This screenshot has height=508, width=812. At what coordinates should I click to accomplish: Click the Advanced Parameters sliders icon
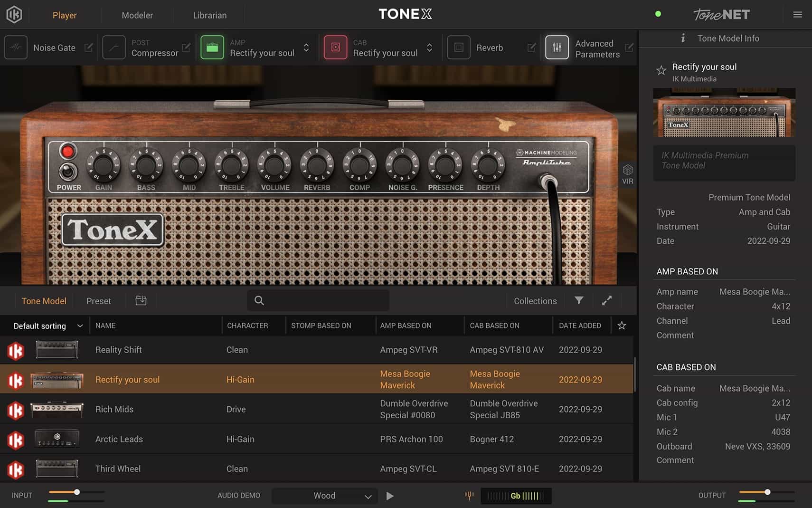(x=557, y=48)
